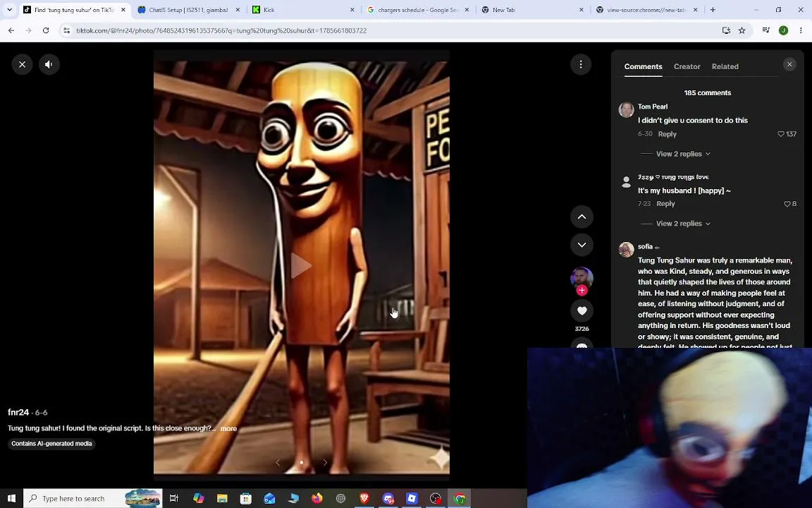
Task: Select the Comments tab
Action: click(x=643, y=66)
